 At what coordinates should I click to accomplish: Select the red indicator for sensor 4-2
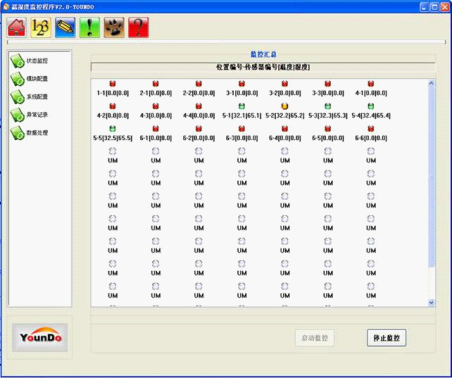tap(113, 106)
